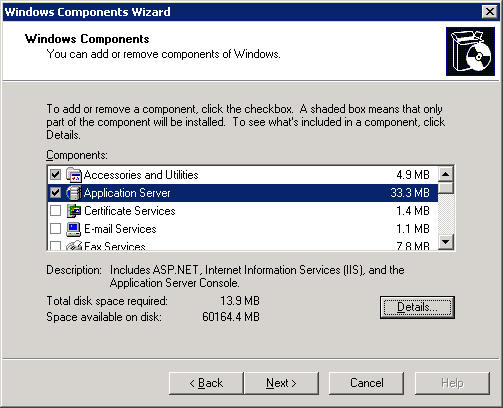The height and width of the screenshot is (408, 503).
Task: Click the Application Server component icon
Action: pyautogui.click(x=74, y=193)
